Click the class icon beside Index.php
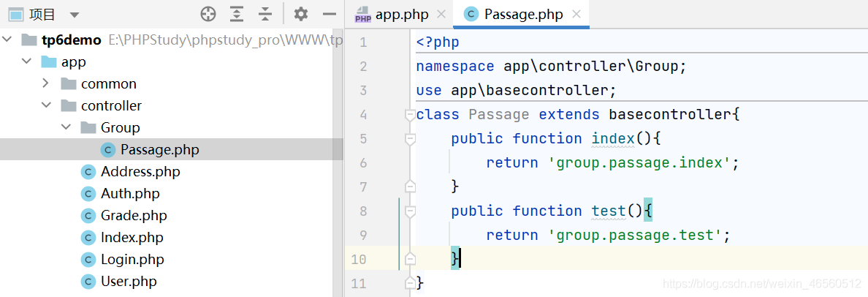This screenshot has height=297, width=868. [x=88, y=238]
